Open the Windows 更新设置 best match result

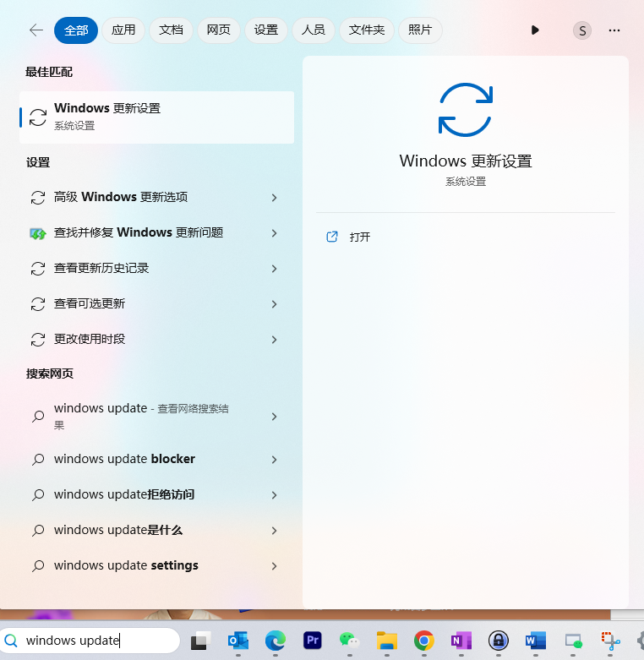click(x=156, y=117)
